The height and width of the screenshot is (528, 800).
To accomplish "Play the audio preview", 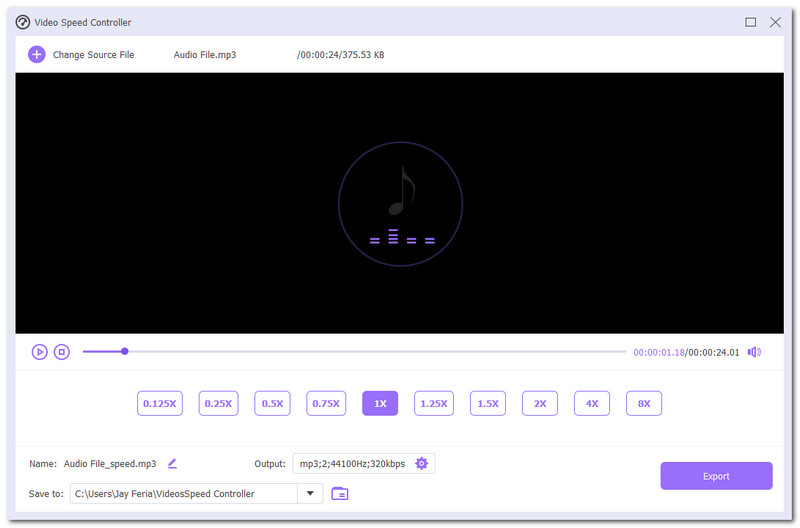I will tap(39, 352).
